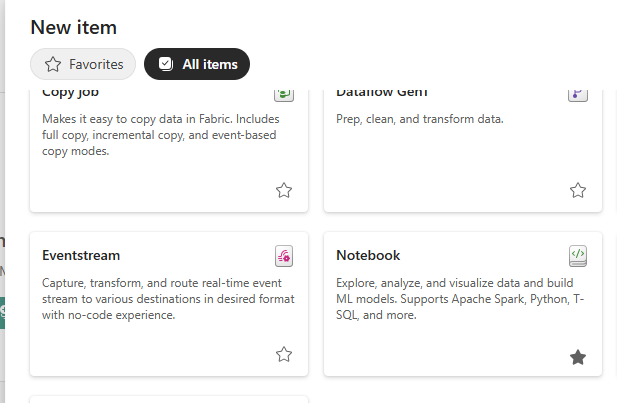Open the Notebook card title
The height and width of the screenshot is (403, 617).
368,256
